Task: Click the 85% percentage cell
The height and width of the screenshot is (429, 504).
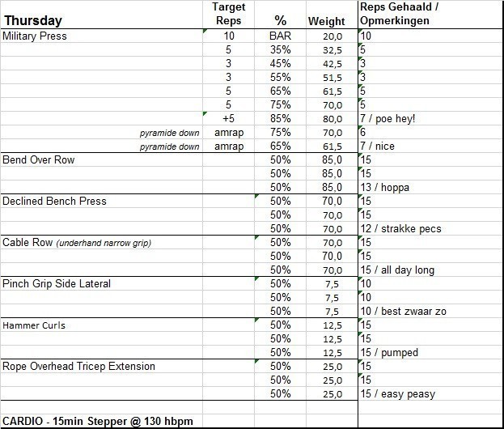Action: click(x=280, y=119)
